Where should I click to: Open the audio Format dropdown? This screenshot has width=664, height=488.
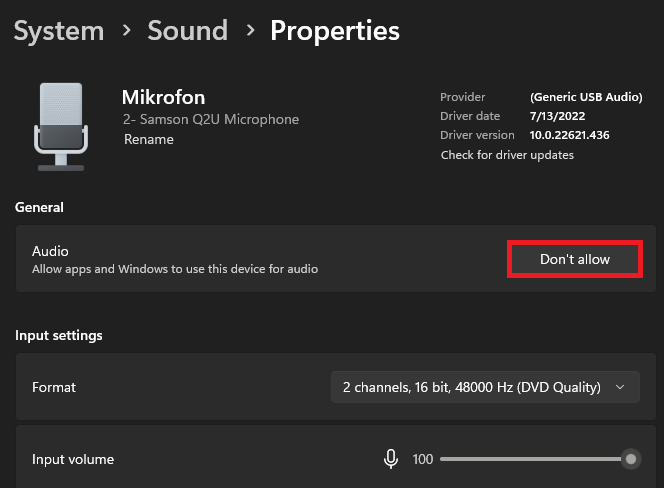pos(484,387)
